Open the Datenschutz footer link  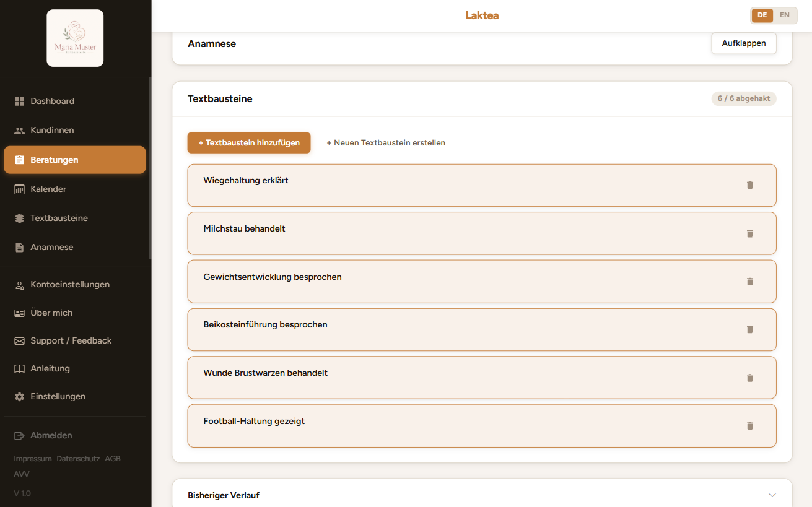78,459
